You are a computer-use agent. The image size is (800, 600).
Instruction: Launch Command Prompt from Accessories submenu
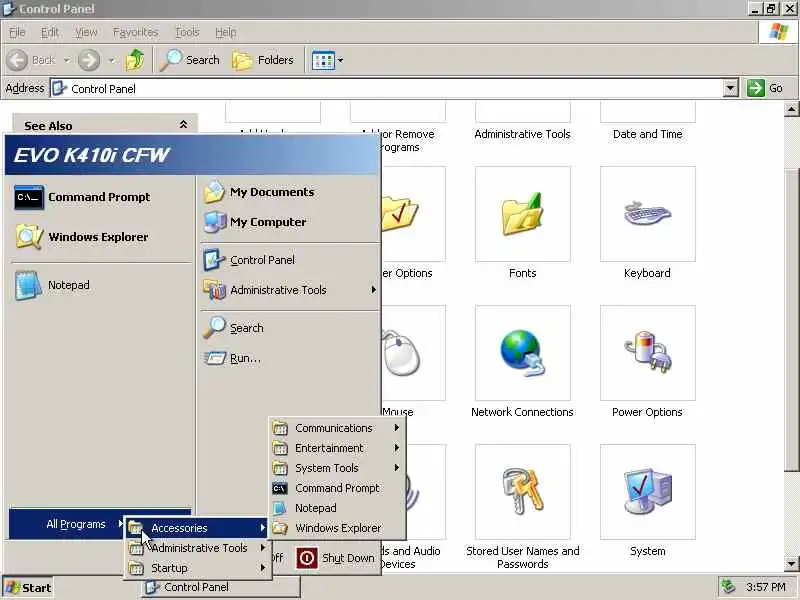[337, 488]
